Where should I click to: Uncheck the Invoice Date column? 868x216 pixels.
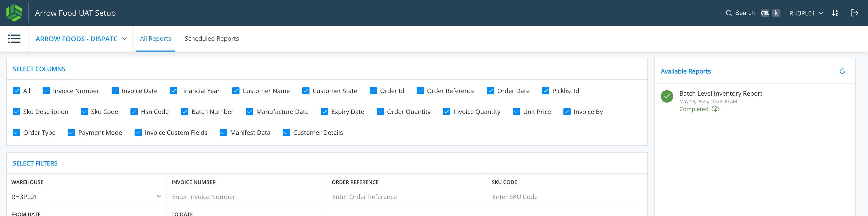(x=115, y=91)
